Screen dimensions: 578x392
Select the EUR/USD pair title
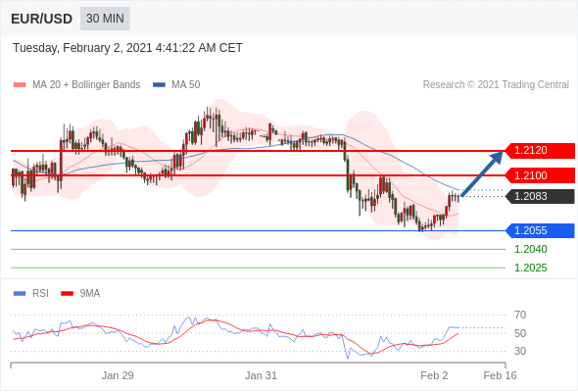[x=42, y=19]
